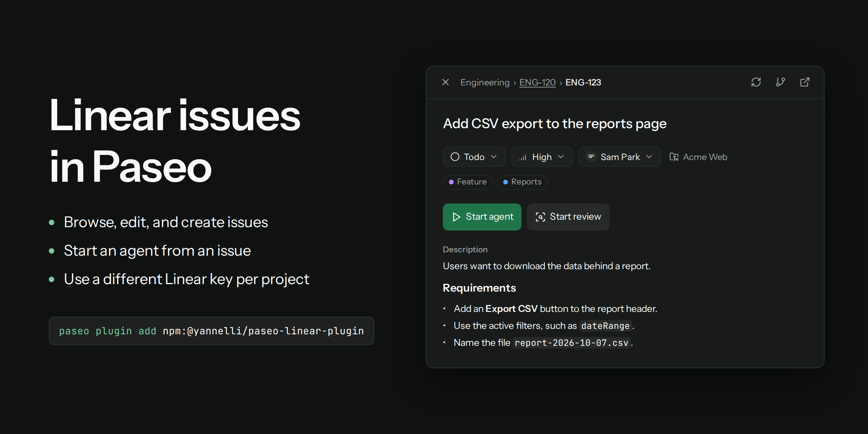Click 'Browse, edit, and create issues' bullet
868x434 pixels.
(166, 222)
